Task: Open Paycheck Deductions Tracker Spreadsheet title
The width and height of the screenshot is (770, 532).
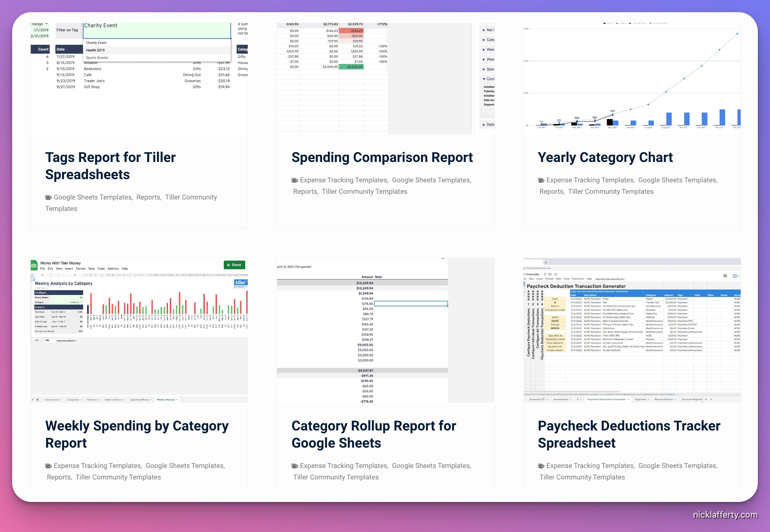Action: [x=628, y=434]
